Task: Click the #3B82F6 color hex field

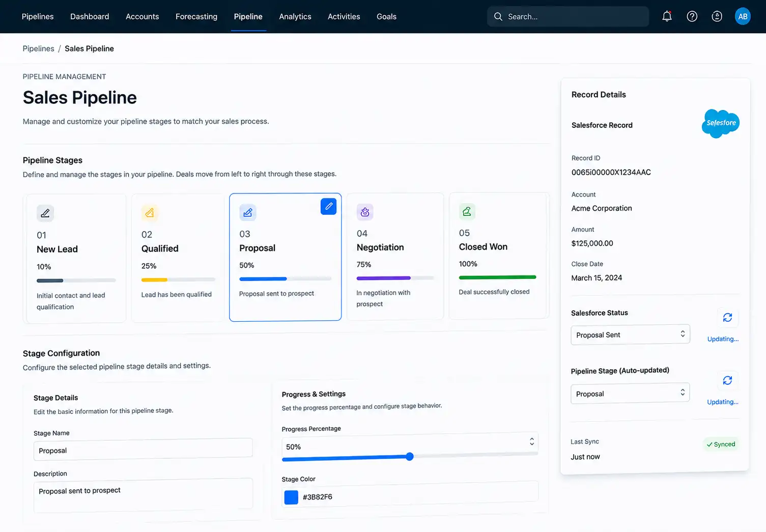Action: point(410,493)
